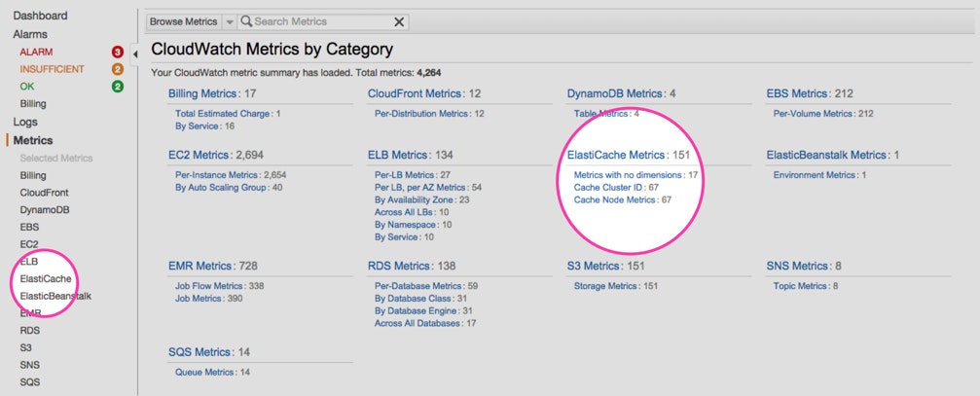Select Logs in the left navigation
980x396 pixels.
[x=25, y=122]
